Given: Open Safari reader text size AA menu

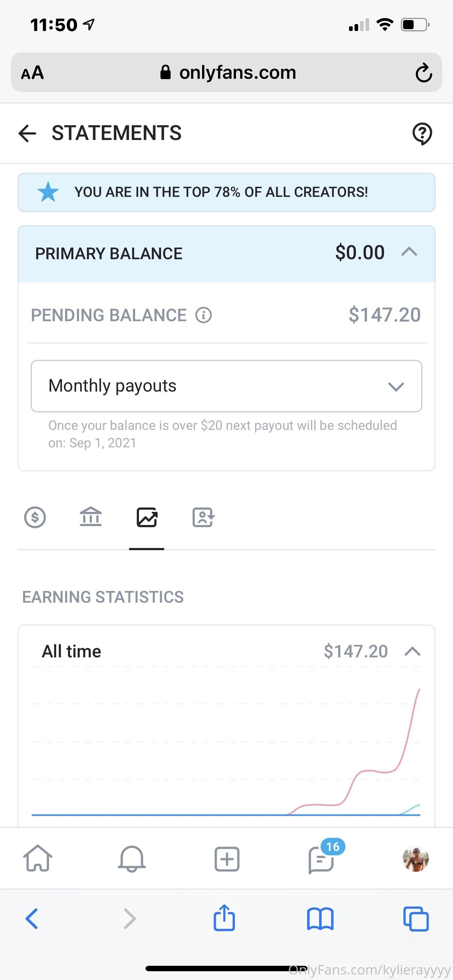Looking at the screenshot, I should coord(32,72).
